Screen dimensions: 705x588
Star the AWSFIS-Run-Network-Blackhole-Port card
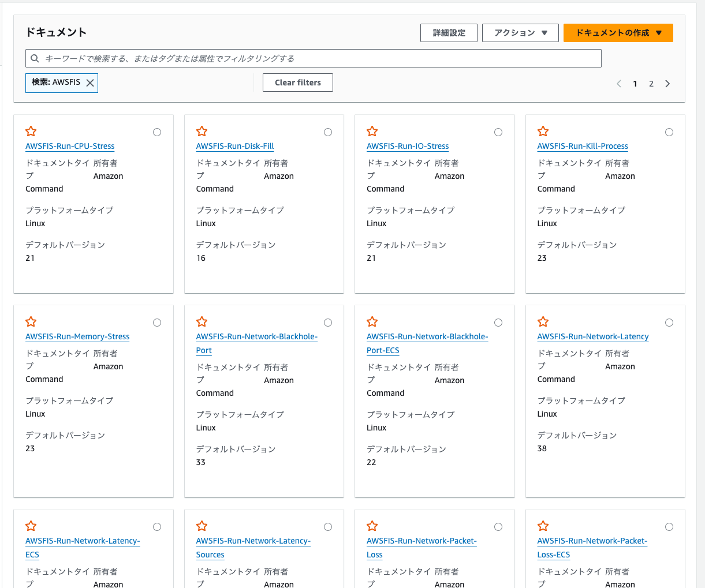(202, 322)
